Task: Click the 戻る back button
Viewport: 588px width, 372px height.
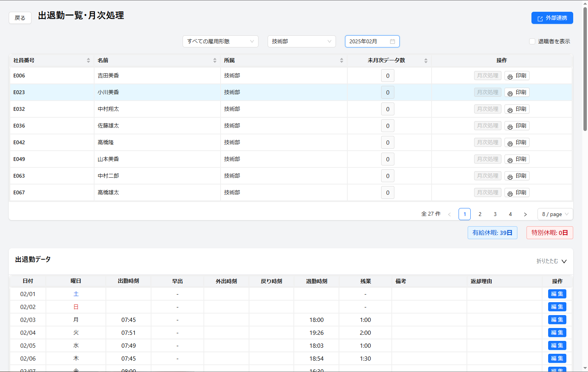Action: (20, 18)
